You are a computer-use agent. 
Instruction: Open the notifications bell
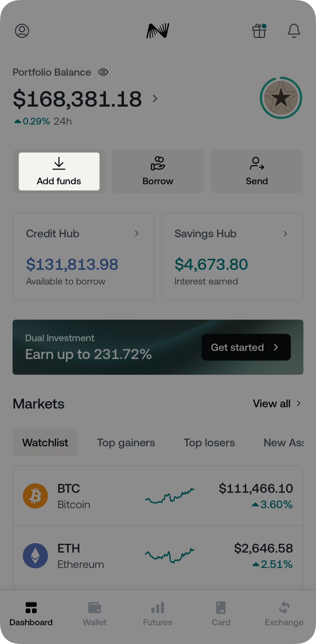(294, 31)
